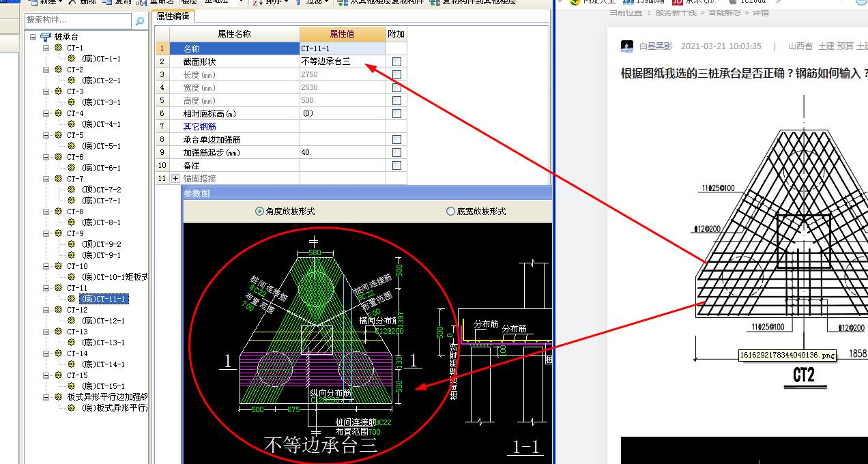This screenshot has height=464, width=868.
Task: Click the gear icon of CT-5
Action: point(58,135)
